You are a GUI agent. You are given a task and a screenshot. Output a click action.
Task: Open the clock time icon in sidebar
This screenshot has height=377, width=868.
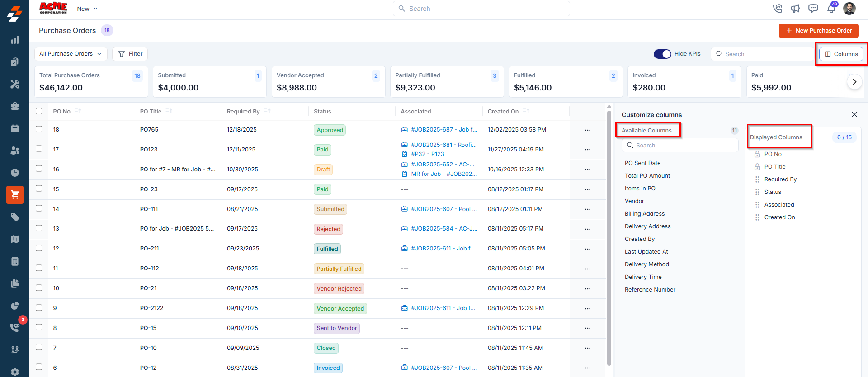click(x=15, y=173)
